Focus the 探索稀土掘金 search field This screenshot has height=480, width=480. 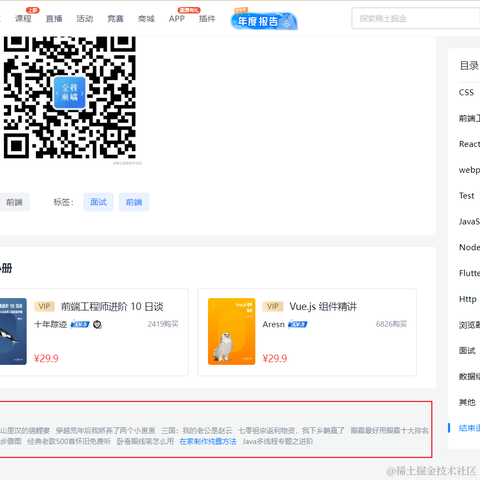click(x=416, y=19)
